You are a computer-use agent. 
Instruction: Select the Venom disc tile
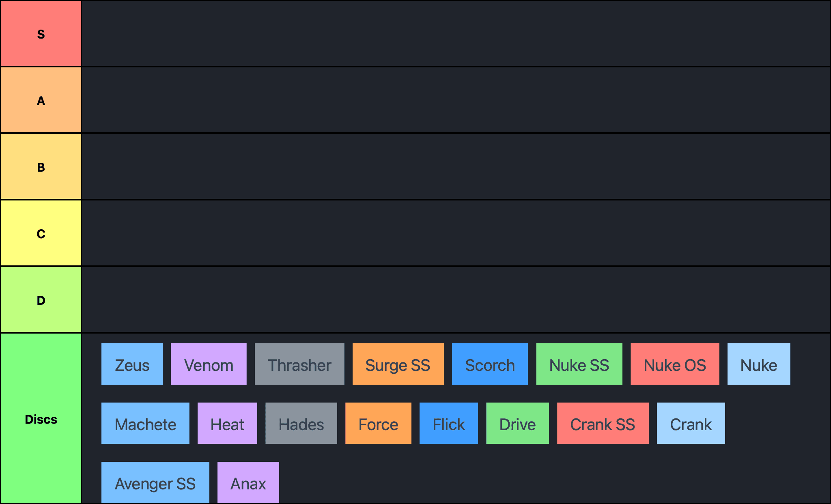[x=209, y=364]
